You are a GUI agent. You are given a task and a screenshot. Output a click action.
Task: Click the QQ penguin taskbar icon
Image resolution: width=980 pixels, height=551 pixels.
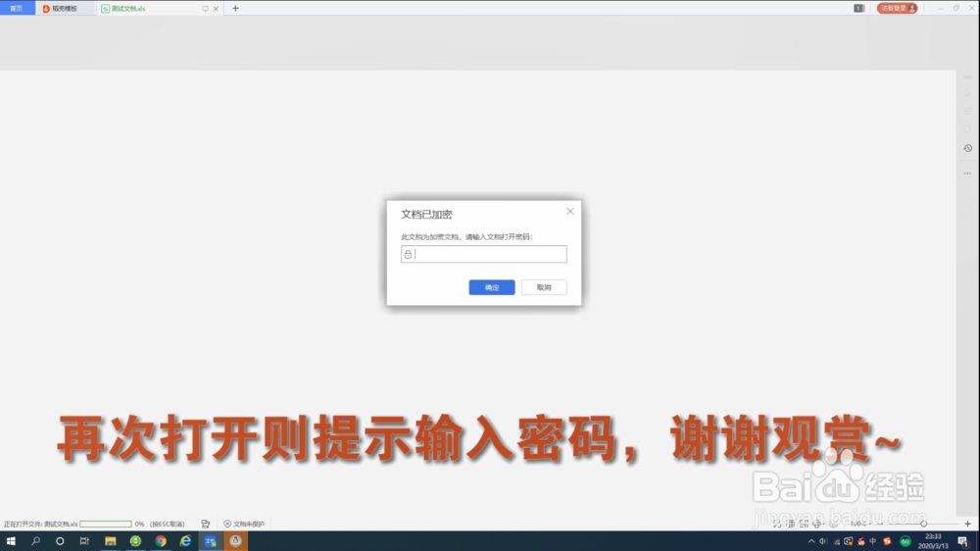coord(235,541)
